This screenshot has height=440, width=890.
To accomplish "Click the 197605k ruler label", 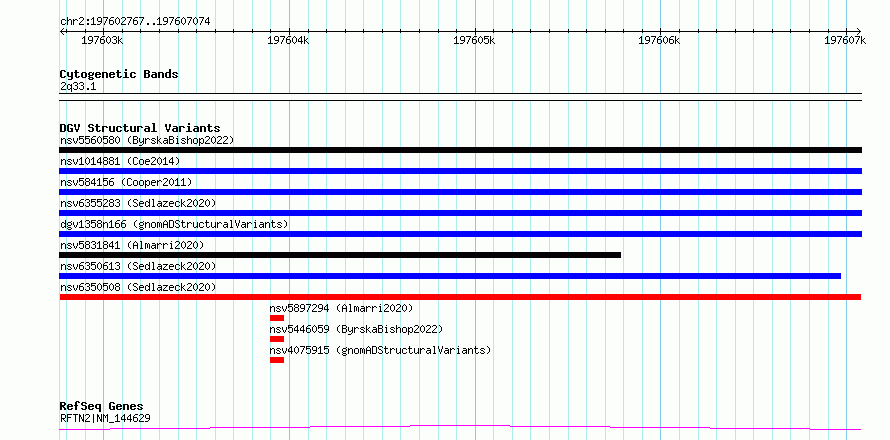I will coord(475,41).
